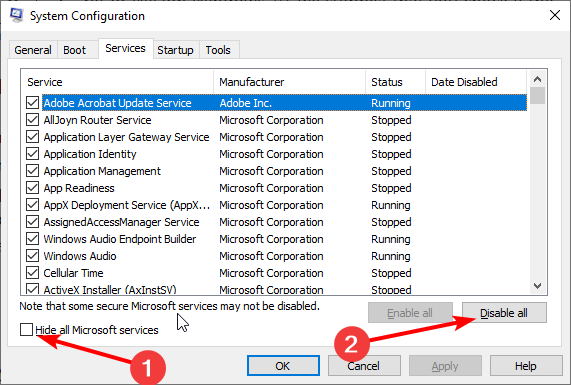Uncheck the Windows Audio service checkbox
The width and height of the screenshot is (571, 385).
click(x=32, y=256)
